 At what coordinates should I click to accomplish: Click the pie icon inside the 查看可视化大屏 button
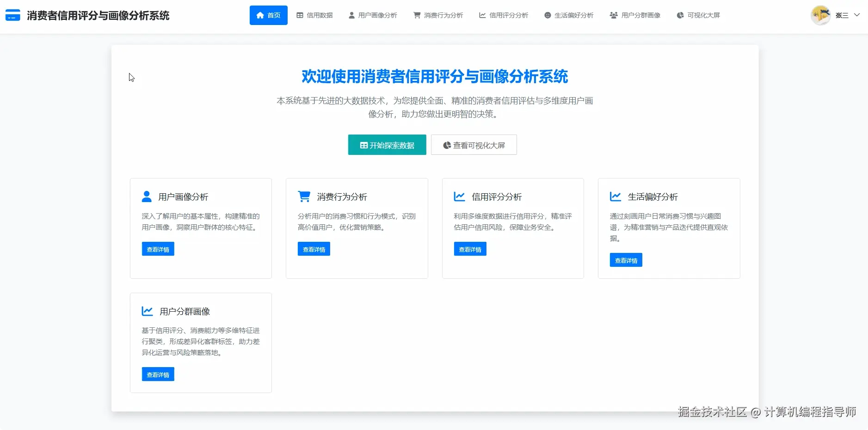click(x=447, y=145)
